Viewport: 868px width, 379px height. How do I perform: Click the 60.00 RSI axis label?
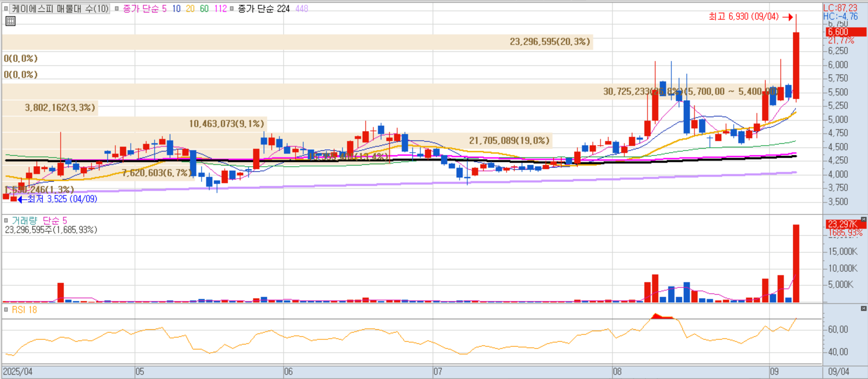pyautogui.click(x=838, y=330)
